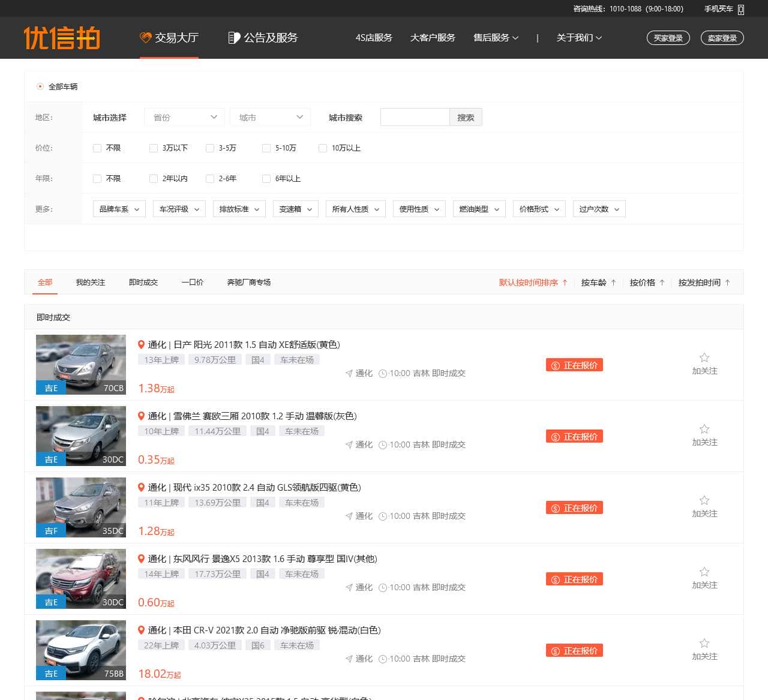
Task: Sort ascending with the 按车龄 arrow
Action: (x=613, y=283)
